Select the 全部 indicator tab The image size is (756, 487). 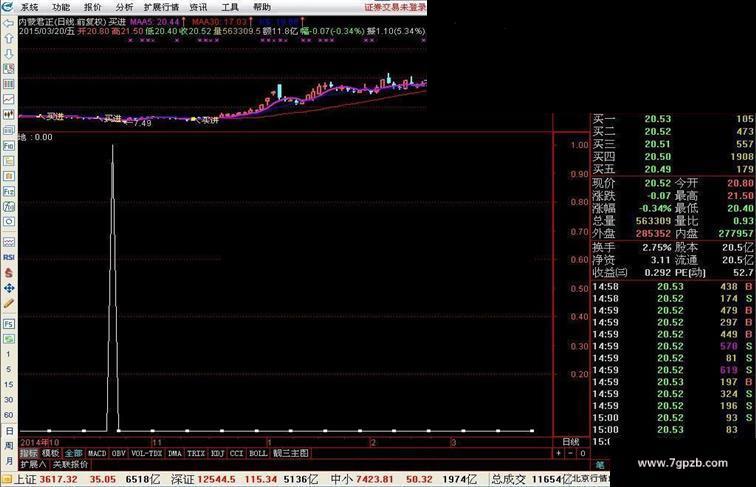click(x=73, y=453)
